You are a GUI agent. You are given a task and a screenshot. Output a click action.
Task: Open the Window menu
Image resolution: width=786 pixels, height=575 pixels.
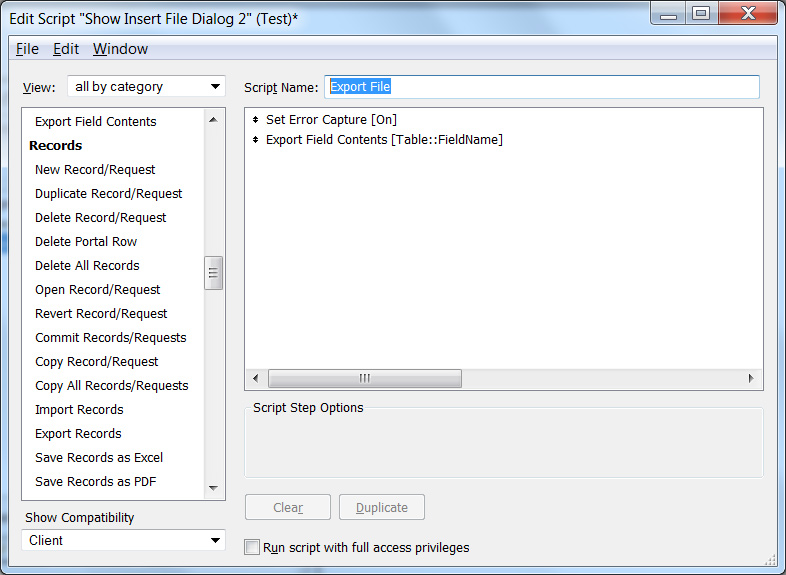click(120, 49)
